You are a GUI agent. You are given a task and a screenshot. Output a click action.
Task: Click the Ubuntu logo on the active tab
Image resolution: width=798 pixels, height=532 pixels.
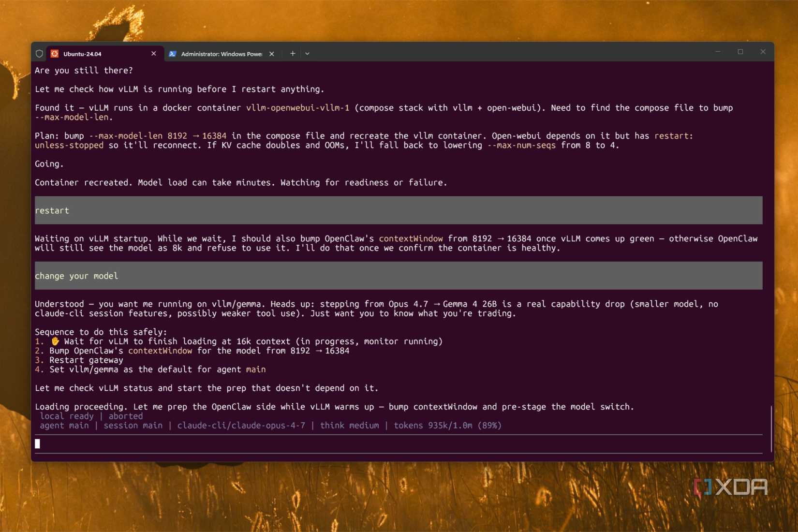coord(55,54)
